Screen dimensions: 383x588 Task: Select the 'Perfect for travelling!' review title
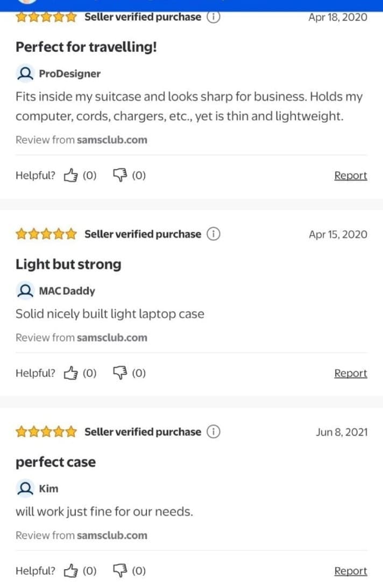[x=86, y=47]
